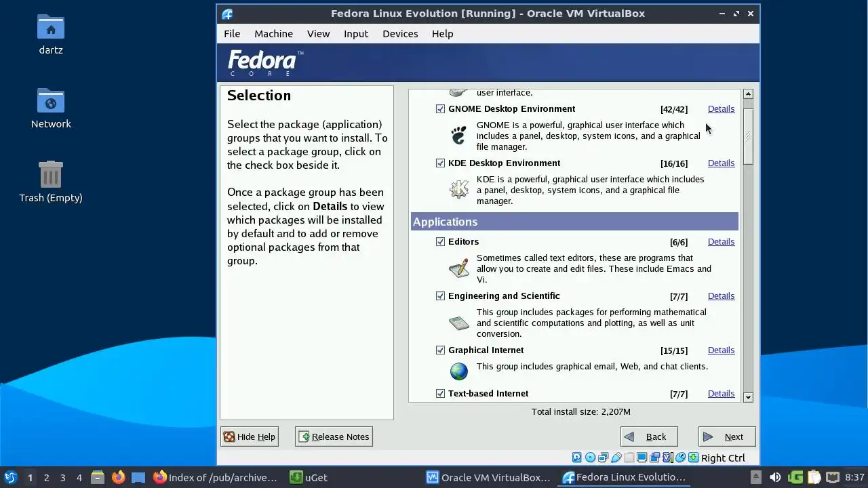Click the CPU virtualization status icon

pos(668,457)
